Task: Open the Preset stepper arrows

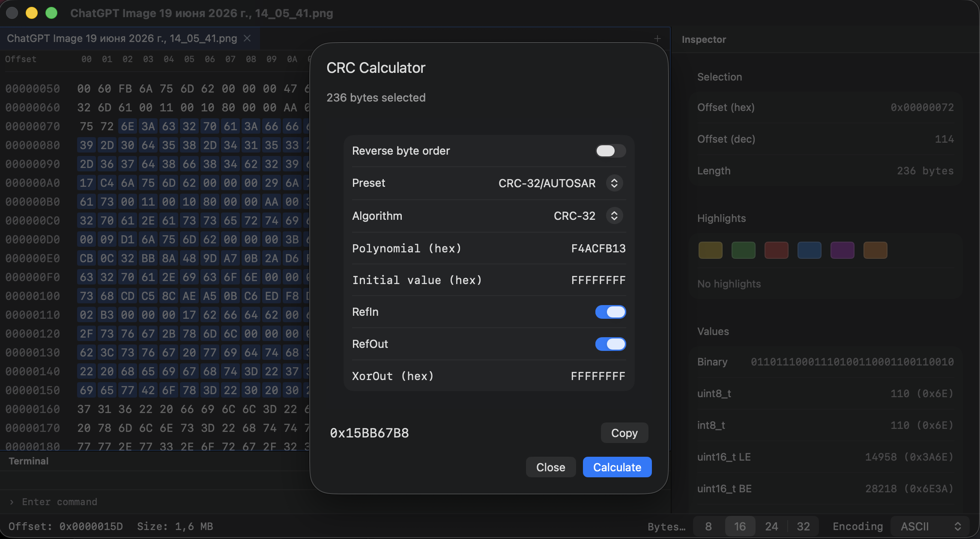Action: (x=614, y=183)
